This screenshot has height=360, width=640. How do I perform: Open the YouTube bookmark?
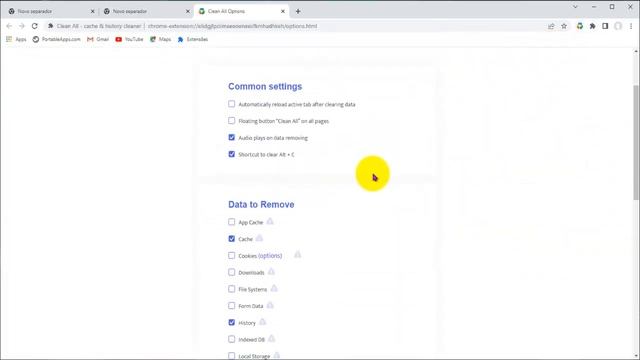(x=129, y=39)
